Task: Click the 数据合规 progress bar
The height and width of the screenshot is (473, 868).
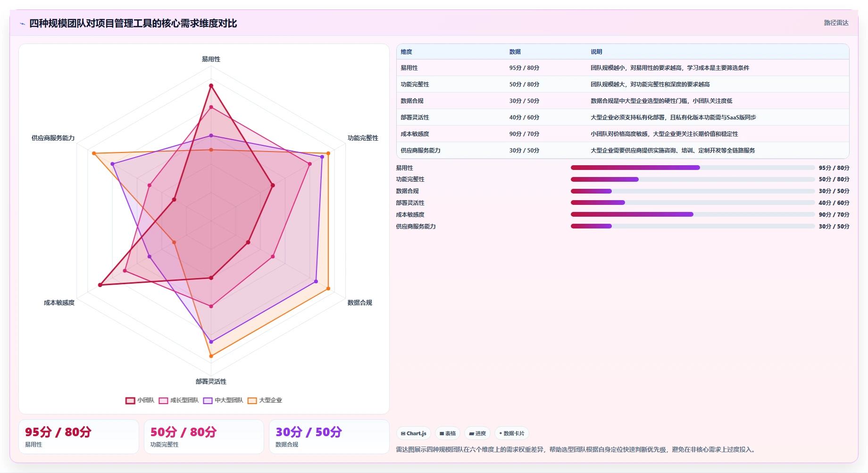Action: pyautogui.click(x=693, y=191)
